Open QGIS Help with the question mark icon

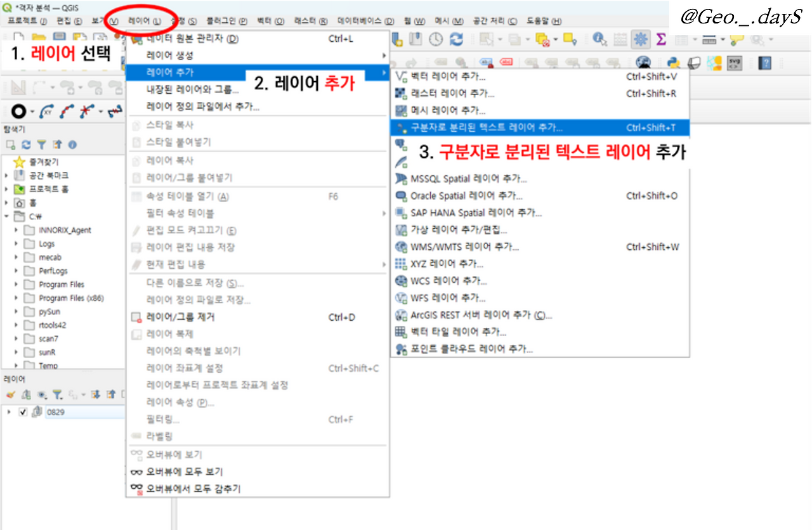(764, 61)
